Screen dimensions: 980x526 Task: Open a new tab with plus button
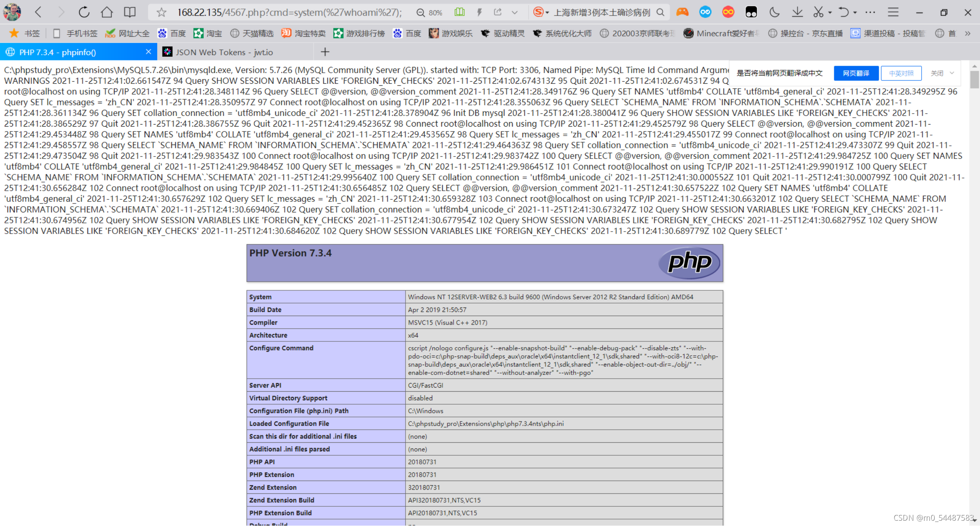click(325, 52)
